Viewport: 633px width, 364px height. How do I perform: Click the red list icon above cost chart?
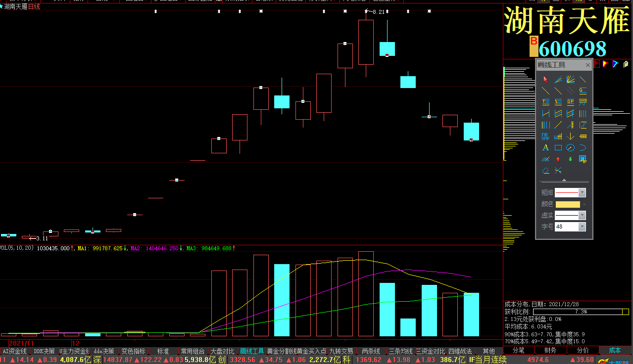596,64
